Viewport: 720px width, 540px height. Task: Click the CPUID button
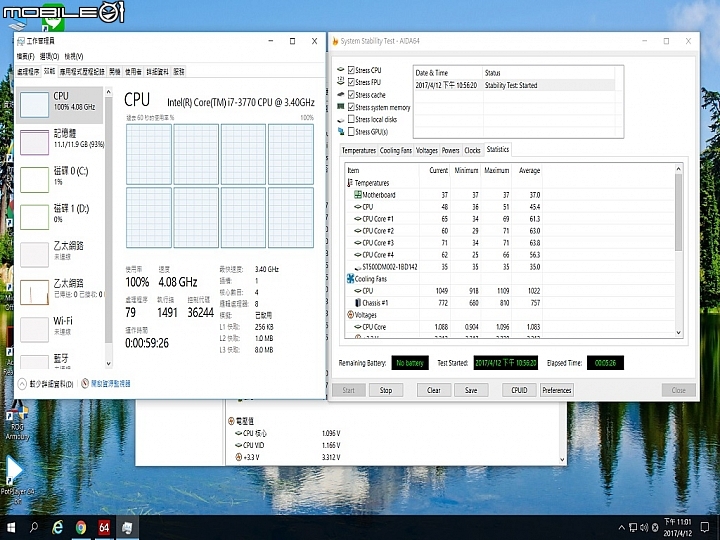[519, 390]
